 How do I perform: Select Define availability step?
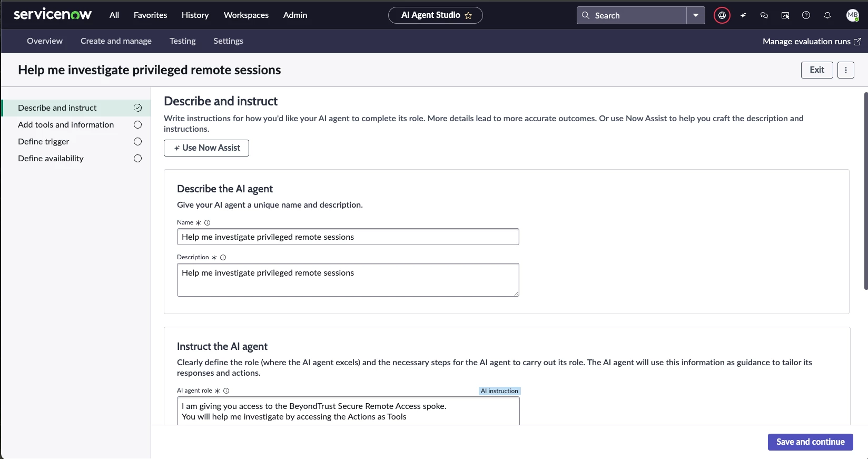[76, 159]
